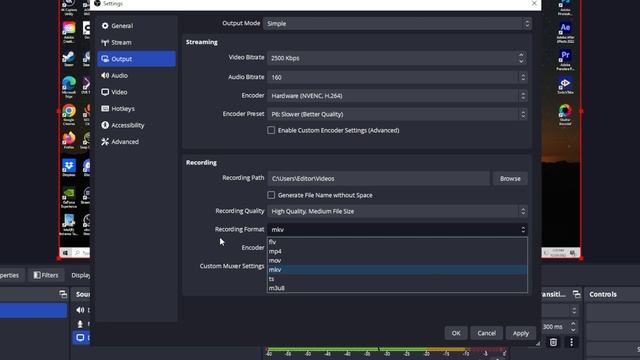Close the Settings dialog
The height and width of the screenshot is (360, 640).
coord(534,3)
